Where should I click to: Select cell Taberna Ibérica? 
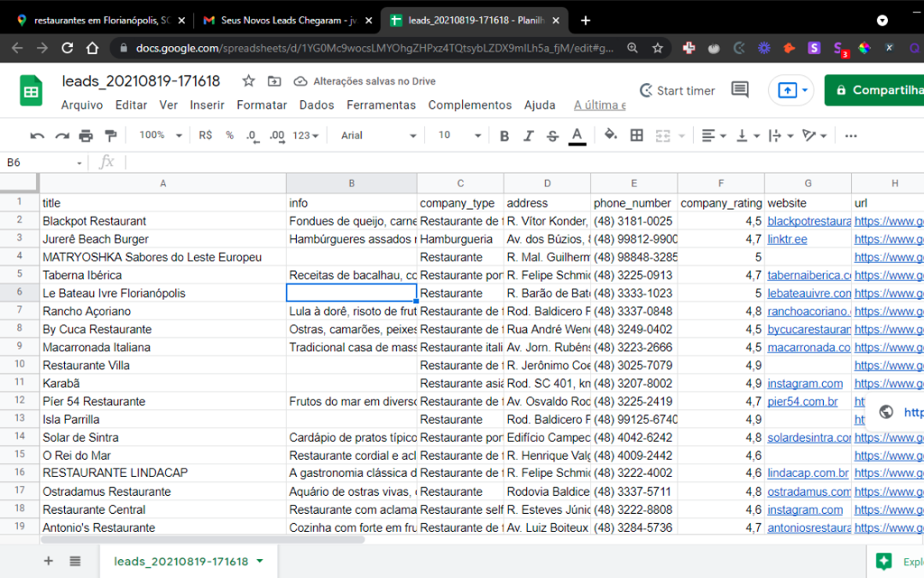pos(162,275)
